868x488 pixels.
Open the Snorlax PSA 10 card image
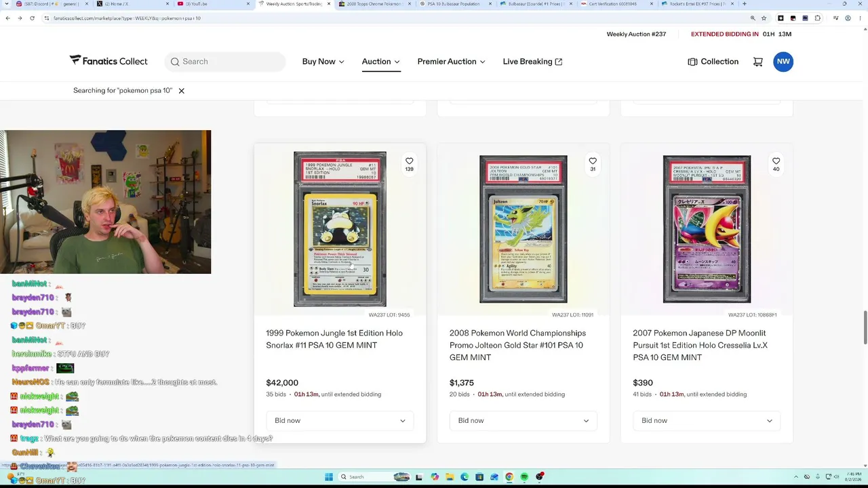point(340,229)
